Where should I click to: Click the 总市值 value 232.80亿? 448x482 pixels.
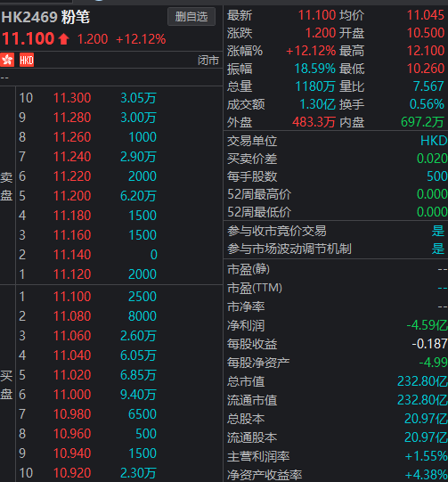[x=422, y=381]
